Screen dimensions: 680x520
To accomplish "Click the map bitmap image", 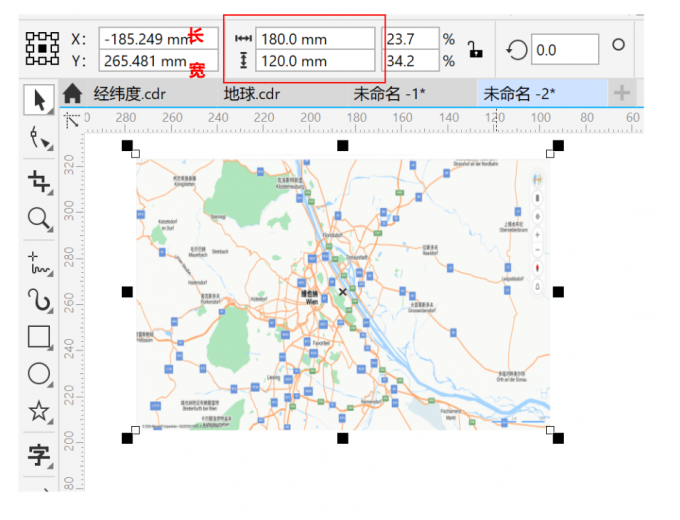I will pyautogui.click(x=343, y=295).
